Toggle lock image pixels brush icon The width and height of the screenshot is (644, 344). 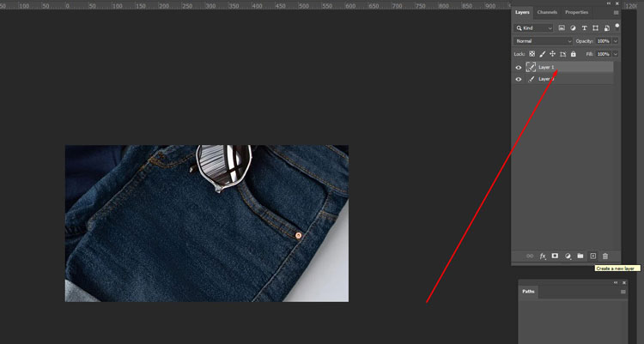[x=542, y=54]
